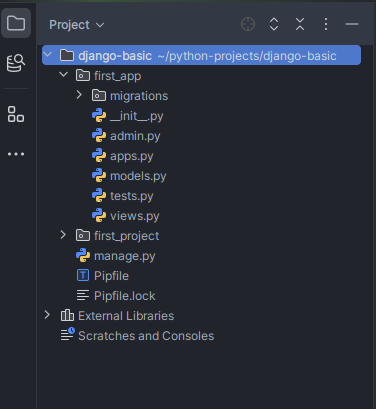
Task: Click the TOML icon beside Pipfile
Action: click(83, 276)
